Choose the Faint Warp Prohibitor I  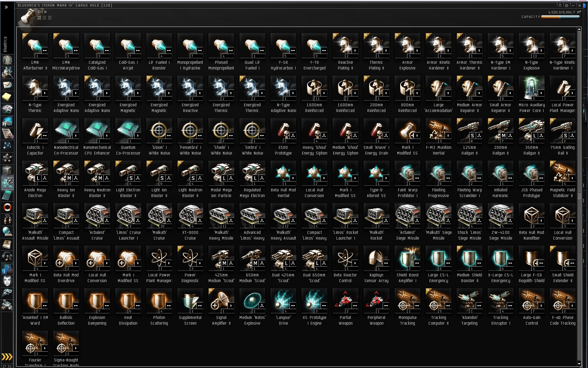[408, 180]
